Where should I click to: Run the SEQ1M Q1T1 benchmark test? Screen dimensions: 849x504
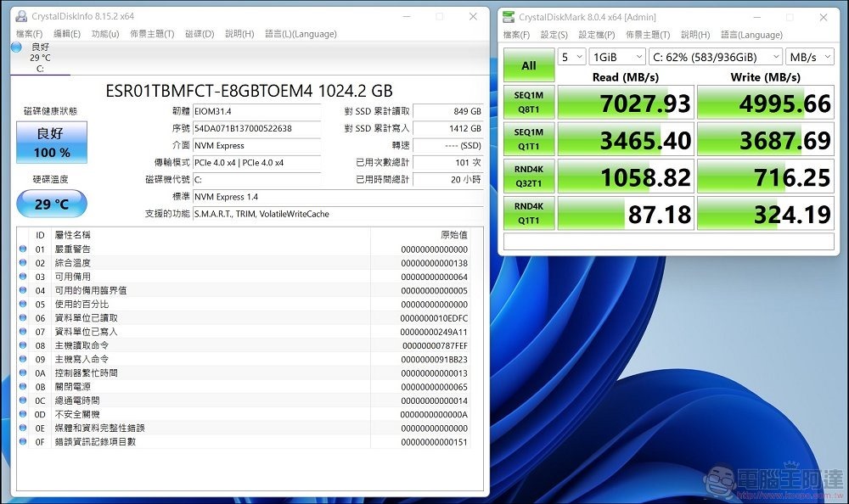(528, 139)
